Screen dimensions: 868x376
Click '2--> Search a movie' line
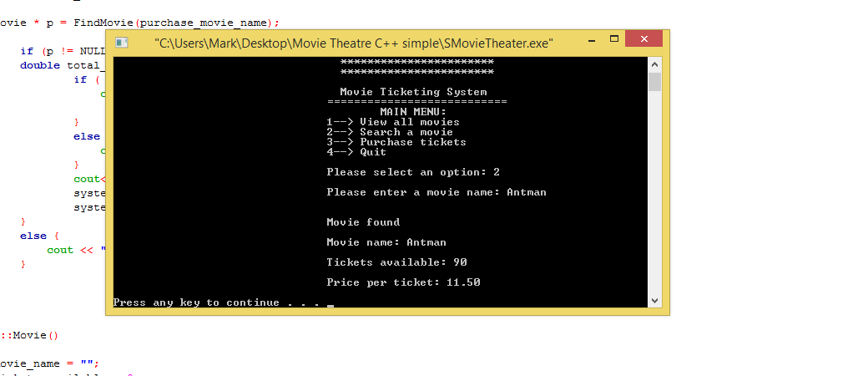coord(390,131)
